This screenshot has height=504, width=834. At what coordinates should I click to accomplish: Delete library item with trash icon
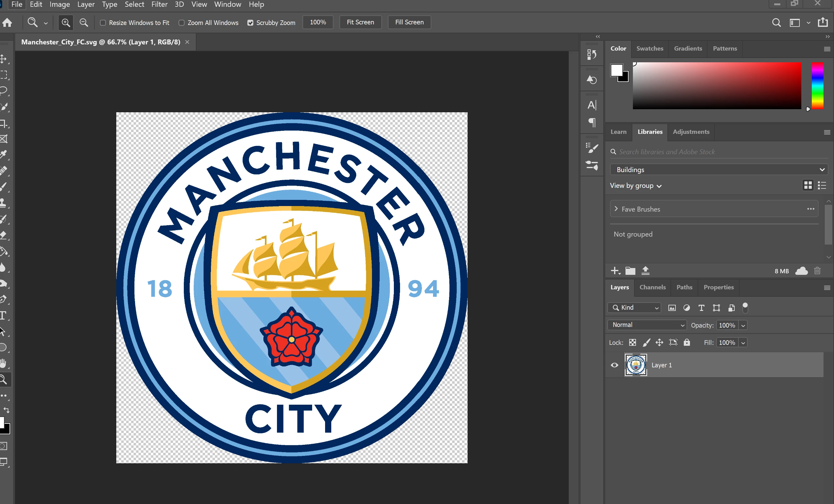(x=817, y=271)
